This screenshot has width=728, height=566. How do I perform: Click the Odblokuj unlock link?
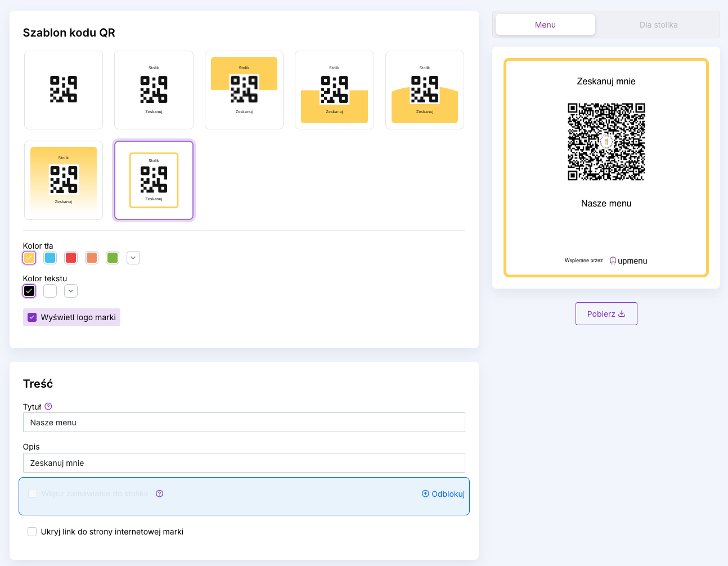(443, 494)
